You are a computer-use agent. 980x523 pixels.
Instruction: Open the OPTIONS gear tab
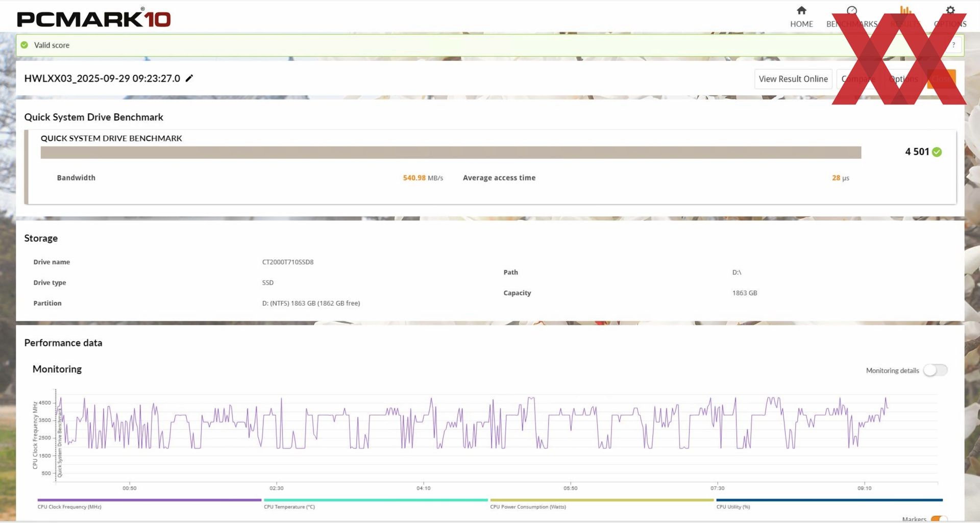pyautogui.click(x=950, y=17)
